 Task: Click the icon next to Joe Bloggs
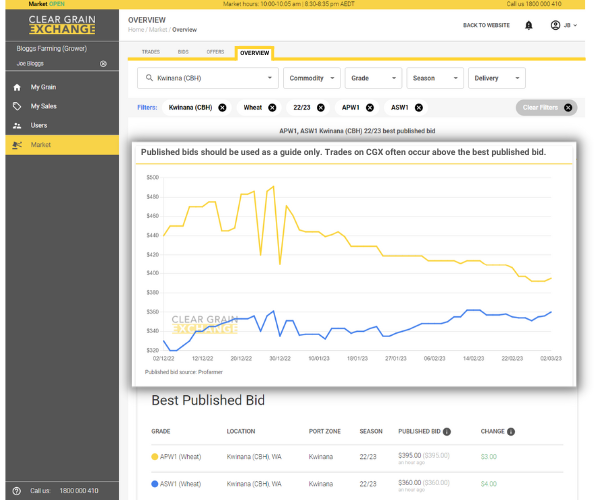pyautogui.click(x=103, y=64)
